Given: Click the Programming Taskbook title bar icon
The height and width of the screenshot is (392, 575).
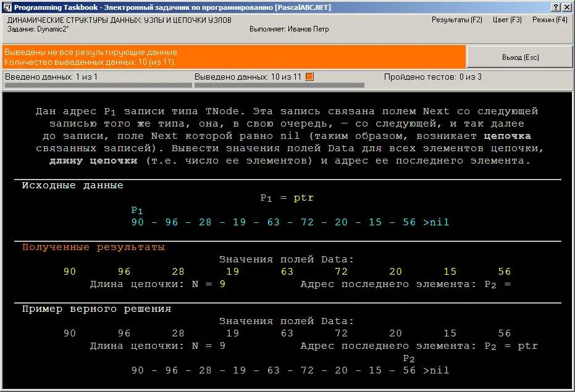Looking at the screenshot, I should click(7, 7).
